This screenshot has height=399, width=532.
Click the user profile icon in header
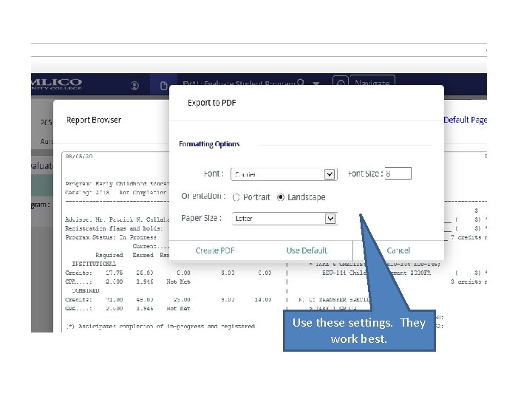[x=134, y=86]
